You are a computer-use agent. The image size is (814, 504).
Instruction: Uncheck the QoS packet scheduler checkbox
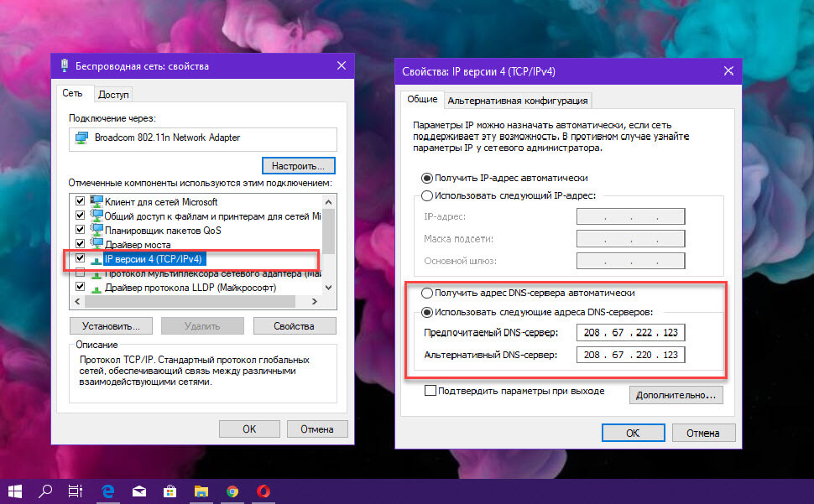tap(80, 229)
